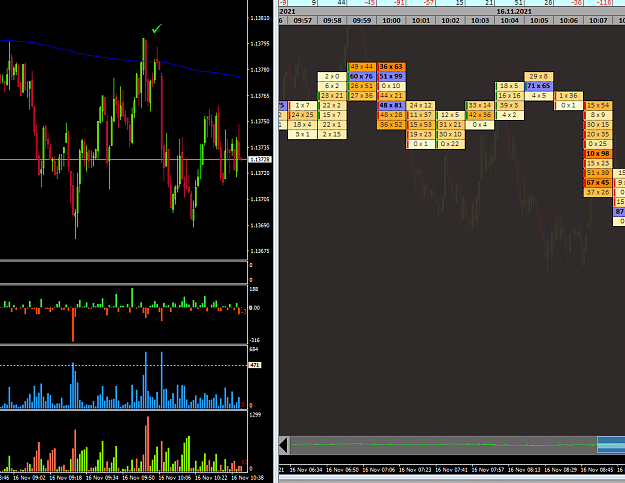625x483 pixels.
Task: Click the 44 delta value in top row
Action: click(341, 3)
